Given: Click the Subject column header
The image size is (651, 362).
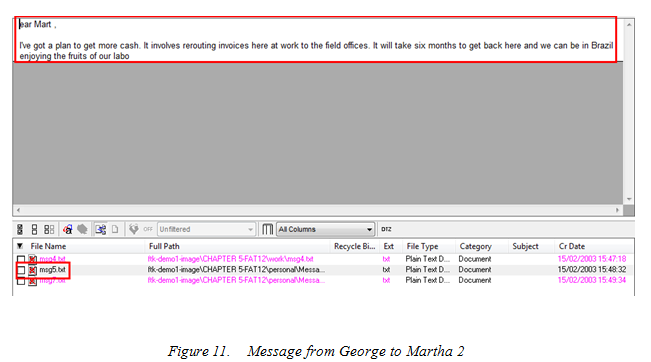Looking at the screenshot, I should coord(525,246).
